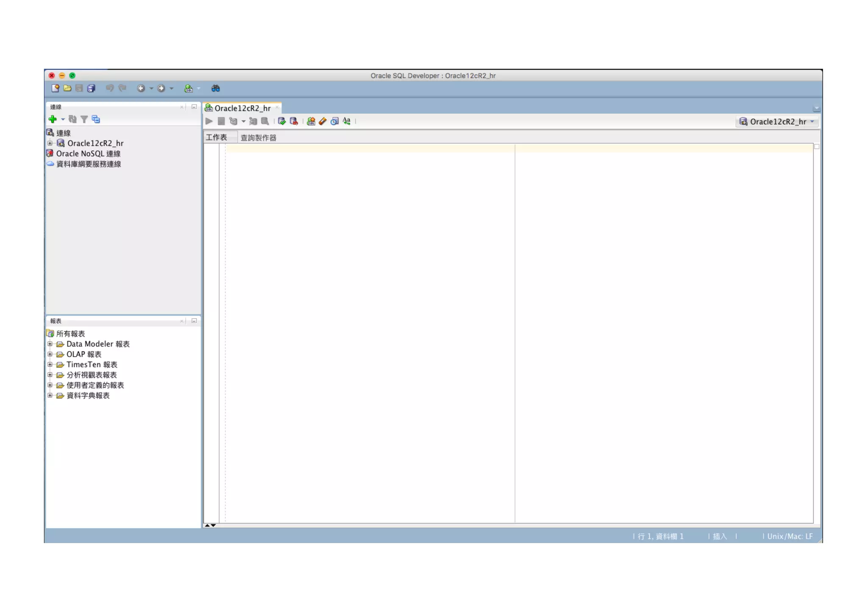Open SQL History with clock icon
This screenshot has width=868, height=613.
334,122
